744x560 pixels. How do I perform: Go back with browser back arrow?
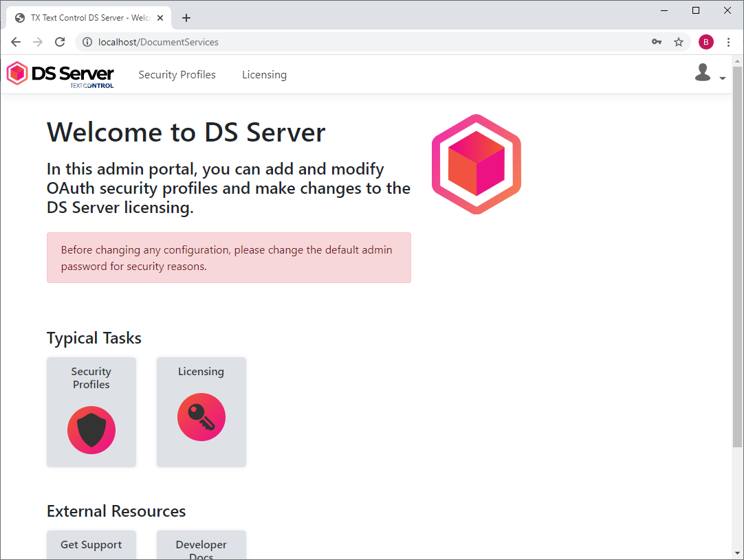coord(16,42)
